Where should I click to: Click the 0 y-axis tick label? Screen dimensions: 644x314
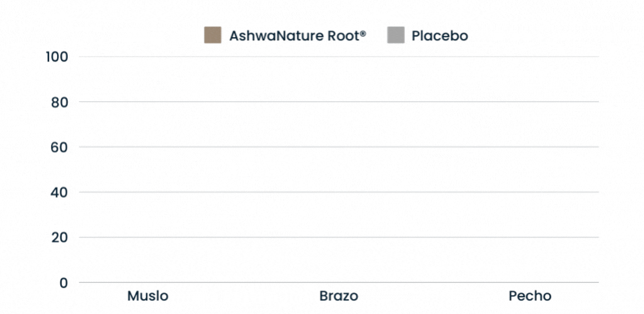(x=64, y=283)
